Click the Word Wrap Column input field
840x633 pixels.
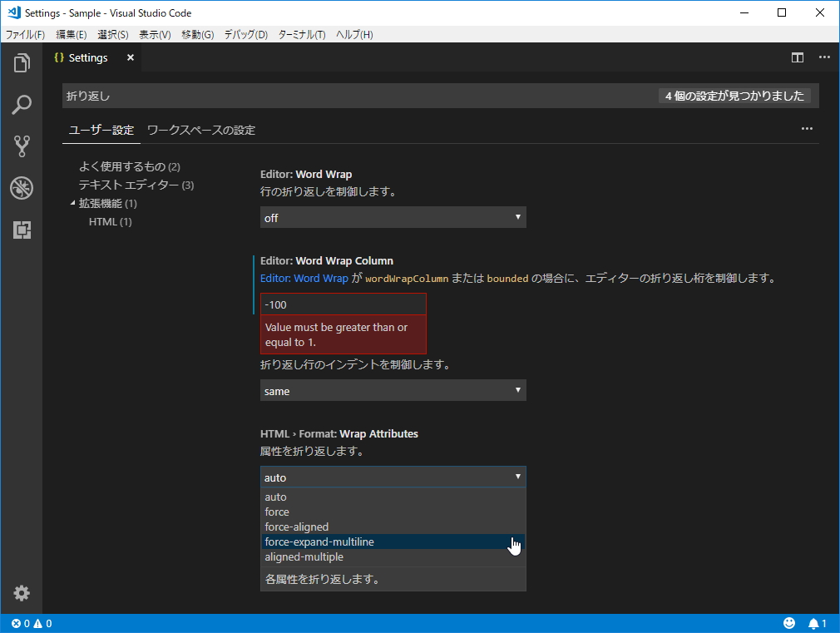(343, 304)
